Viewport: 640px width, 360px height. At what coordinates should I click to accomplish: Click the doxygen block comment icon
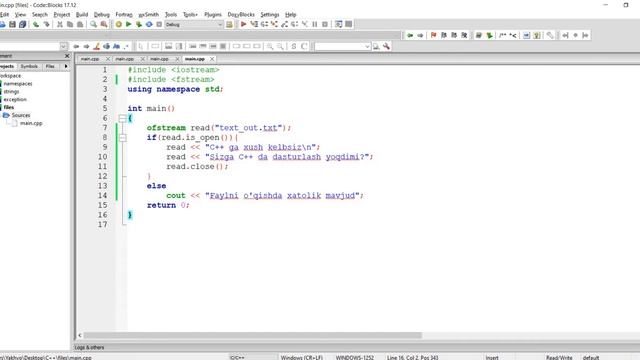[x=502, y=36]
